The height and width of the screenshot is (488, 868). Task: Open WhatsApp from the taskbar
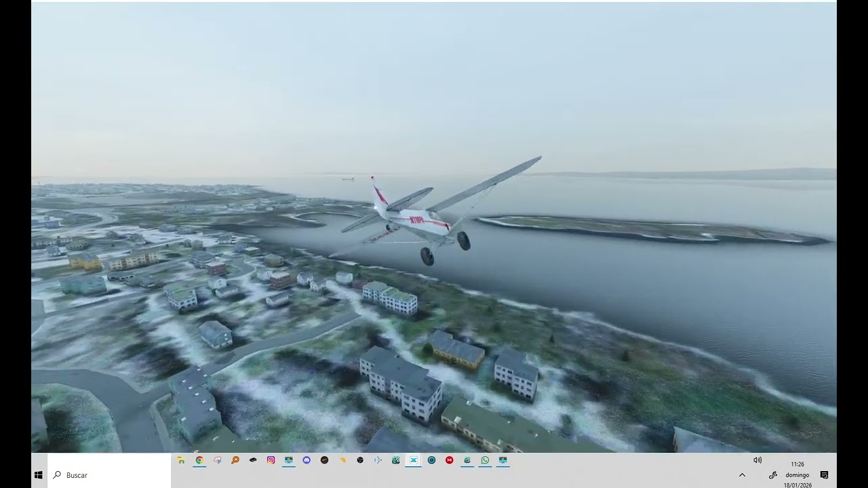(485, 460)
